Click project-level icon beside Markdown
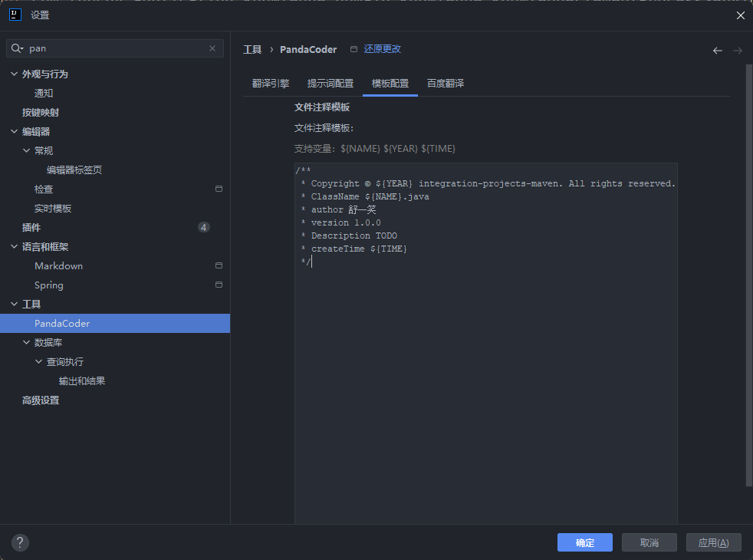Viewport: 753px width, 560px height. point(219,265)
